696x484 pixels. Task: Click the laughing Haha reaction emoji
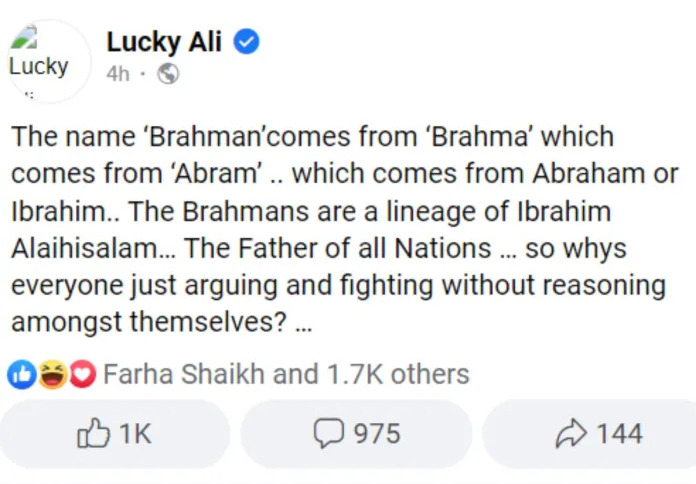(52, 375)
